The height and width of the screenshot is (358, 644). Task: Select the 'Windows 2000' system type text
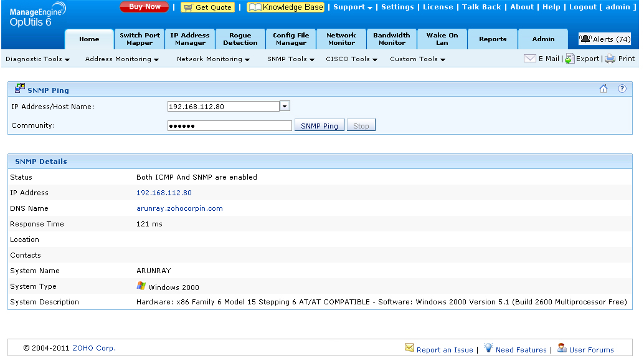click(174, 288)
